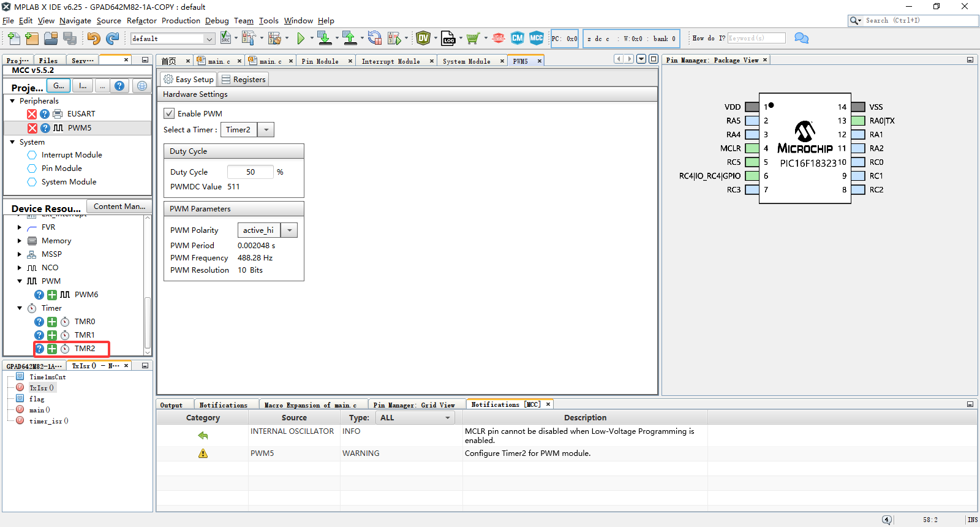
Task: Click the CM toolbar icon
Action: pos(518,38)
